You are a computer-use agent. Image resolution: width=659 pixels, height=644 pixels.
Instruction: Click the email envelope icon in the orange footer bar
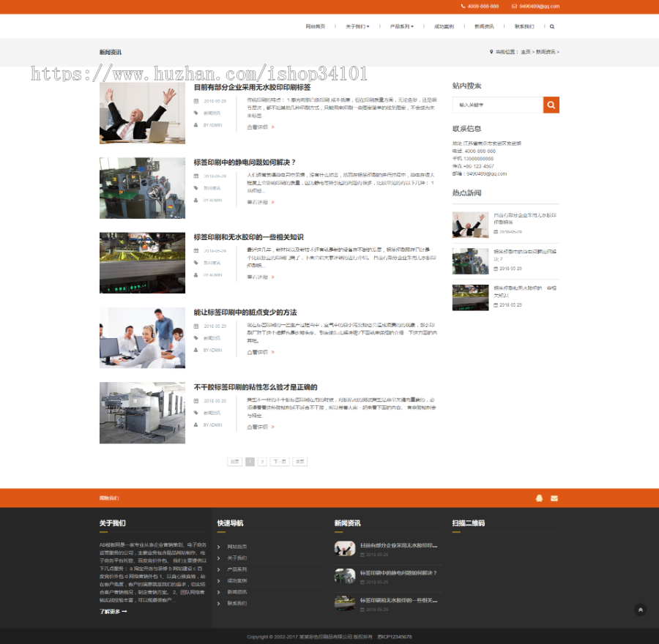pyautogui.click(x=554, y=498)
